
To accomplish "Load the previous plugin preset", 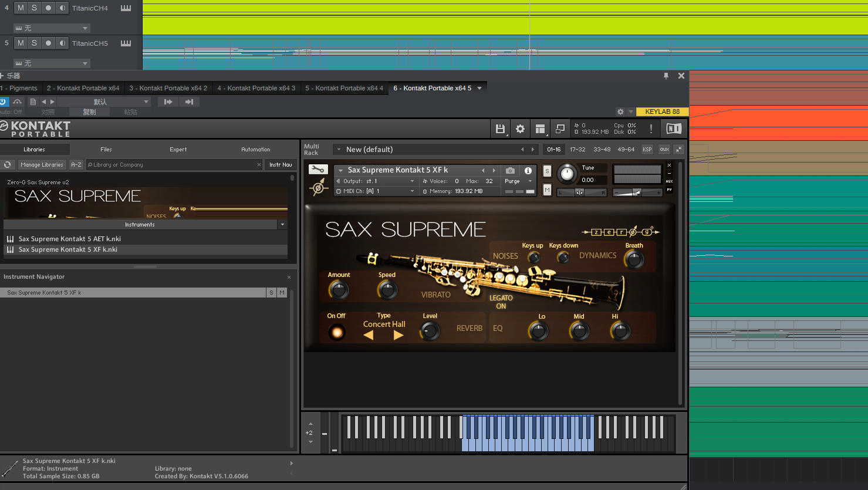I will pos(43,102).
